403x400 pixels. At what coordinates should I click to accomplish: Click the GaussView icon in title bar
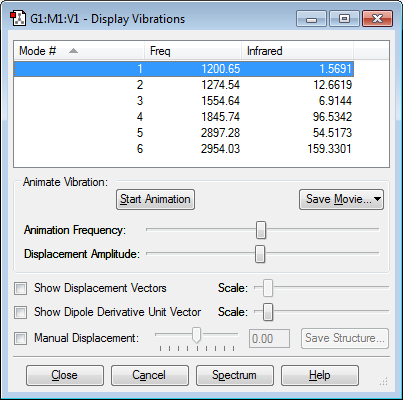(x=18, y=19)
